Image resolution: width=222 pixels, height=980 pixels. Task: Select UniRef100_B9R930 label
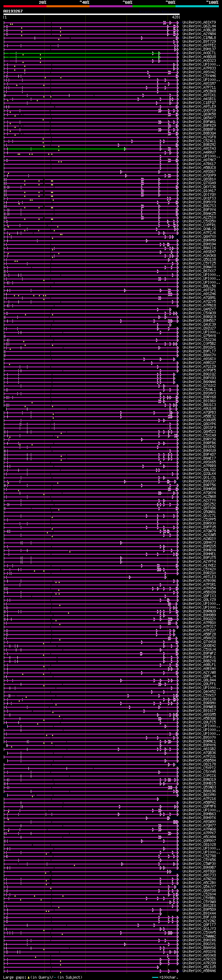pos(199,524)
